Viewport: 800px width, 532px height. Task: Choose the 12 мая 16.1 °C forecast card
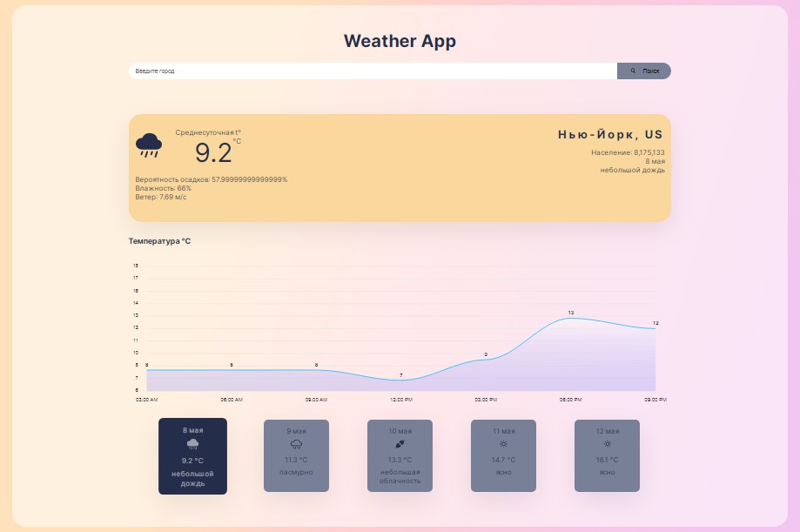(607, 455)
